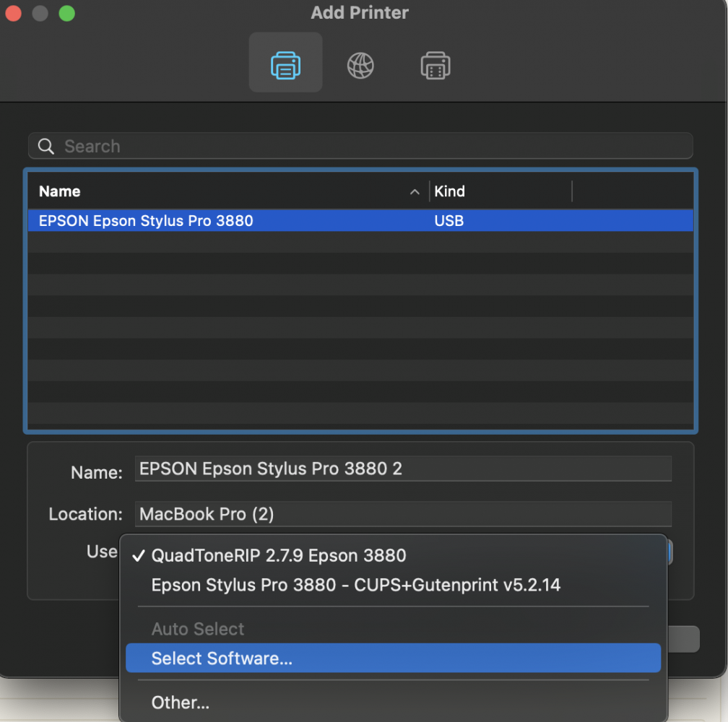Toggle the sort order arrow in Name column
This screenshot has width=728, height=722.
tap(415, 191)
